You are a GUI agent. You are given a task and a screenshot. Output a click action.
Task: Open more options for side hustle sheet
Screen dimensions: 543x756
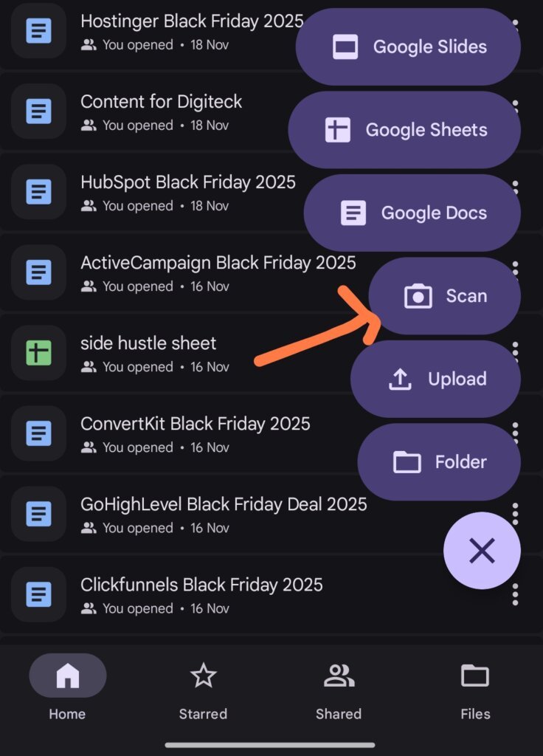tap(515, 352)
